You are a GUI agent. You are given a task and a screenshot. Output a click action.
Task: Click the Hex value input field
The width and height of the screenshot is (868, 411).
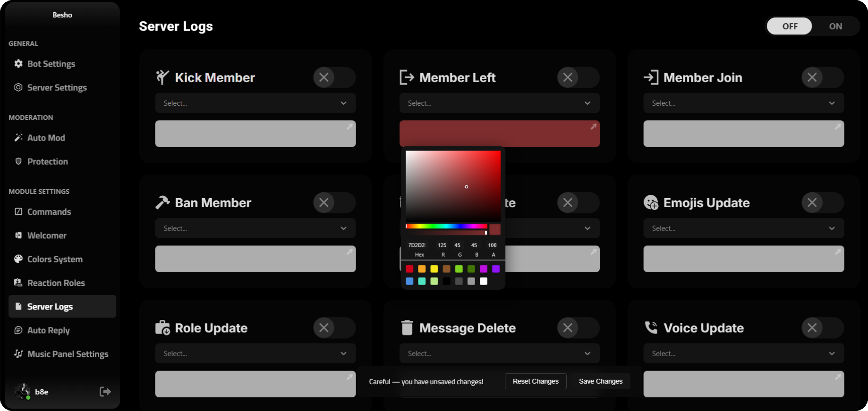pos(417,245)
